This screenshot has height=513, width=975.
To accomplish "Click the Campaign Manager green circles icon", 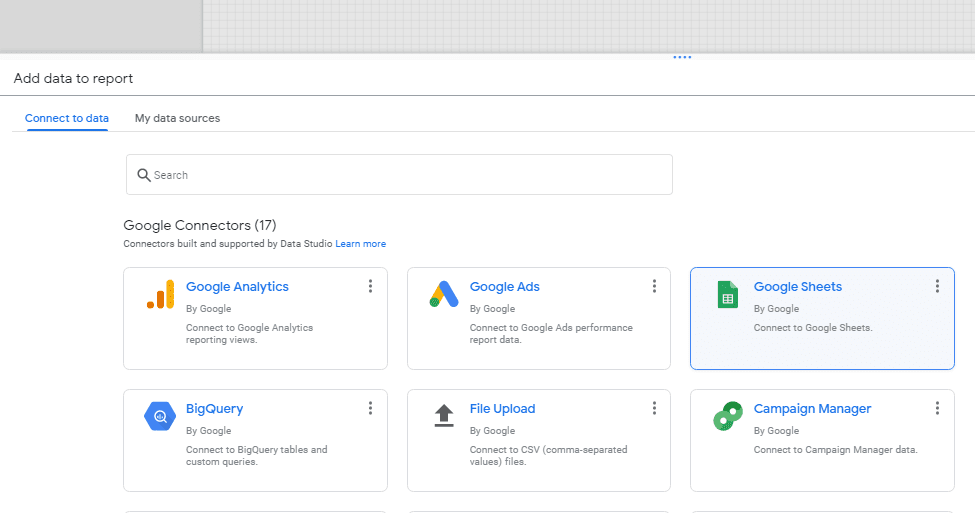I will 728,416.
